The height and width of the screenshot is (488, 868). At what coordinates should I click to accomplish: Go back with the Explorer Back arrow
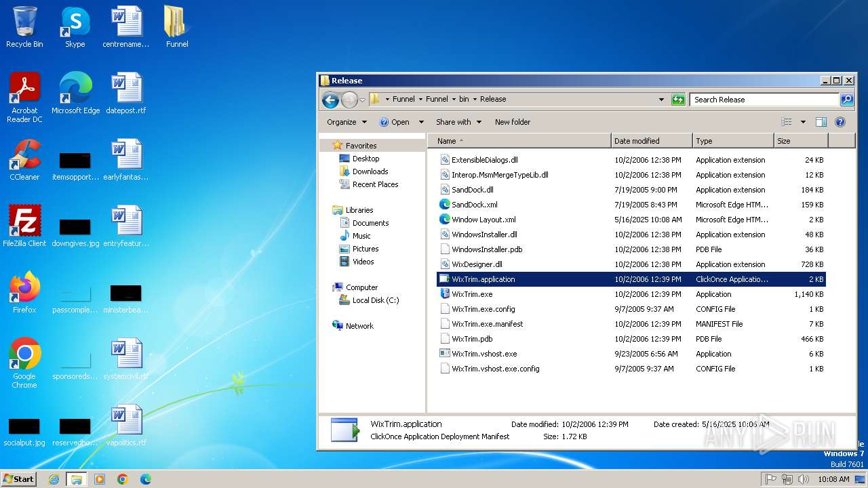(x=330, y=100)
